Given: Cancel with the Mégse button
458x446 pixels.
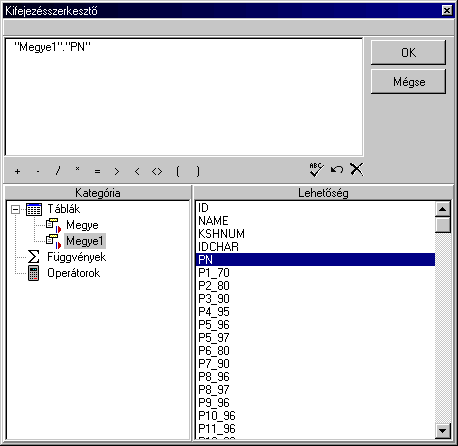Looking at the screenshot, I should click(x=408, y=82).
